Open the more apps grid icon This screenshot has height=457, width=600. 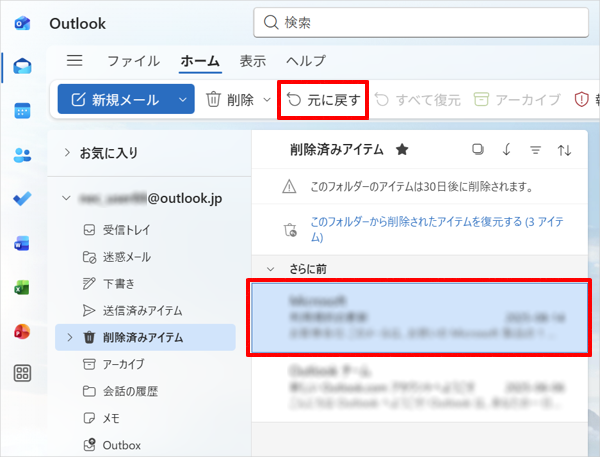pyautogui.click(x=22, y=373)
